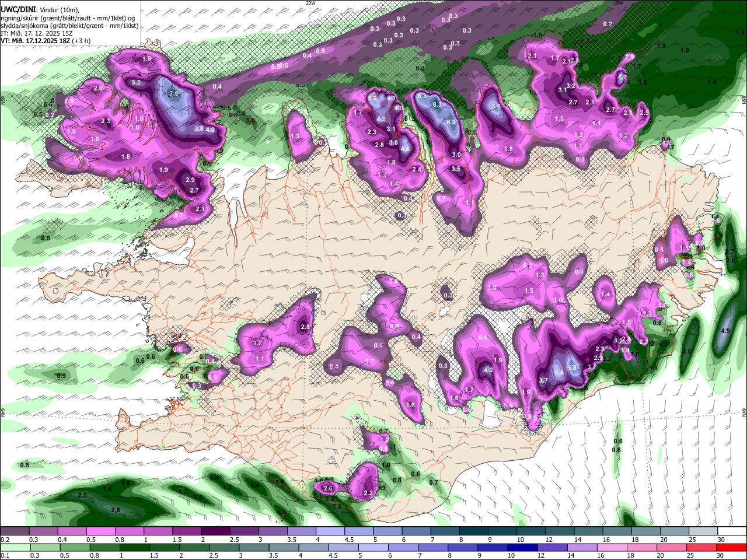Image resolution: width=747 pixels, height=560 pixels.
Task: Click the 4.6 value in the north
Action: 405,149
